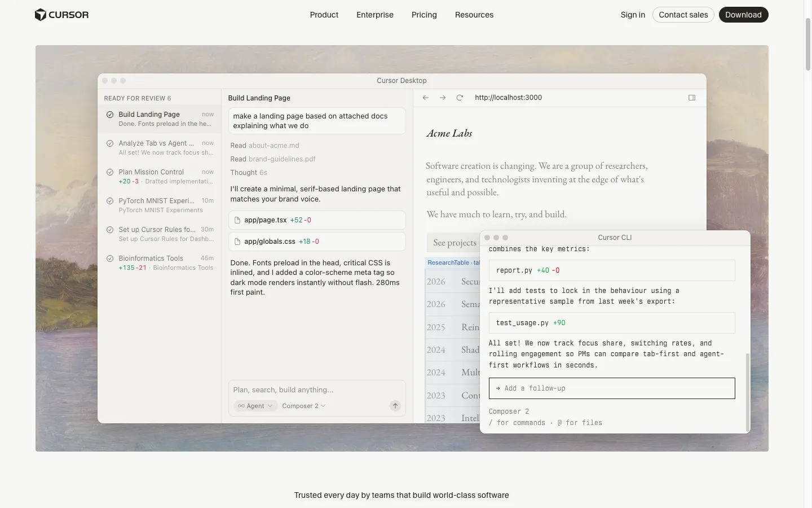
Task: Click the send arrow button in chat
Action: (x=395, y=406)
